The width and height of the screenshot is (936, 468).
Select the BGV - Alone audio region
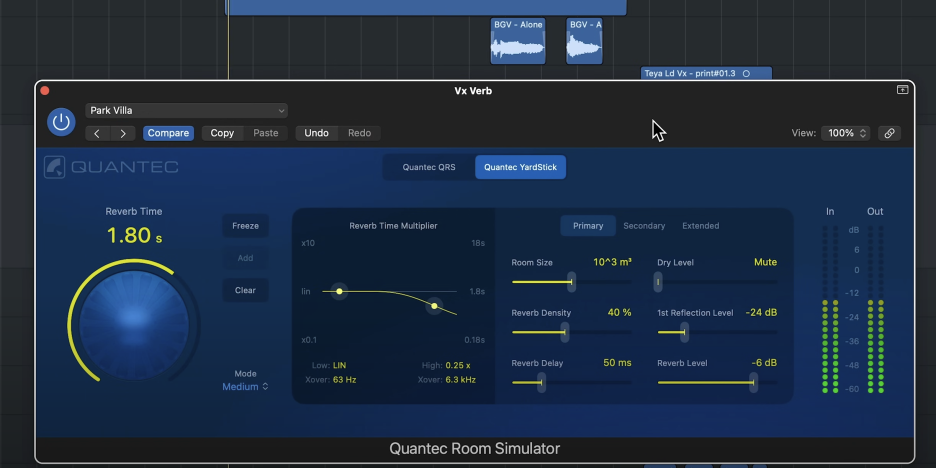(518, 41)
